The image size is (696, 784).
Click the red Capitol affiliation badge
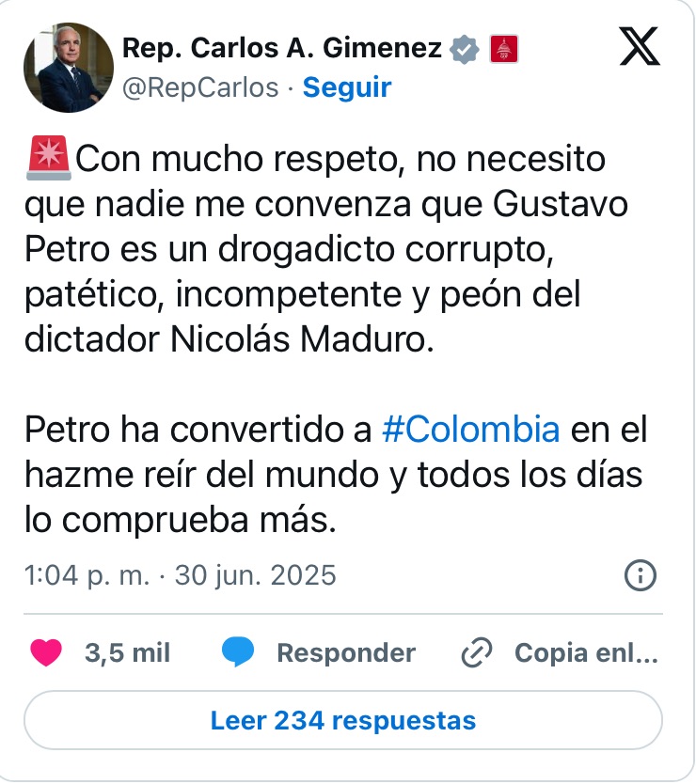coord(504,49)
